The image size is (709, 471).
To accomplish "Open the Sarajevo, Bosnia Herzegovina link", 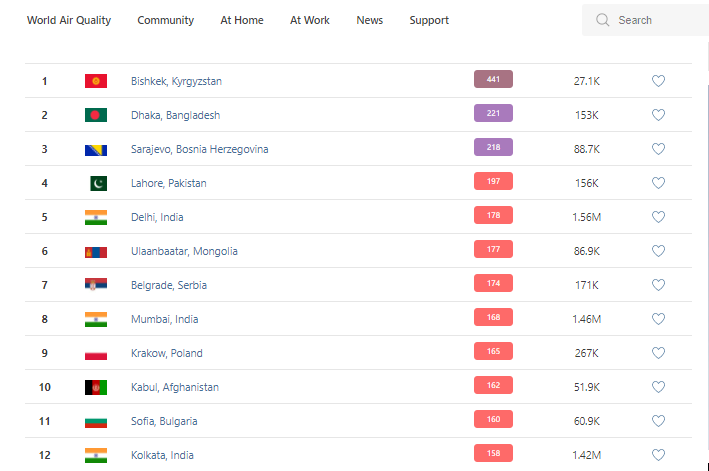I will point(199,149).
